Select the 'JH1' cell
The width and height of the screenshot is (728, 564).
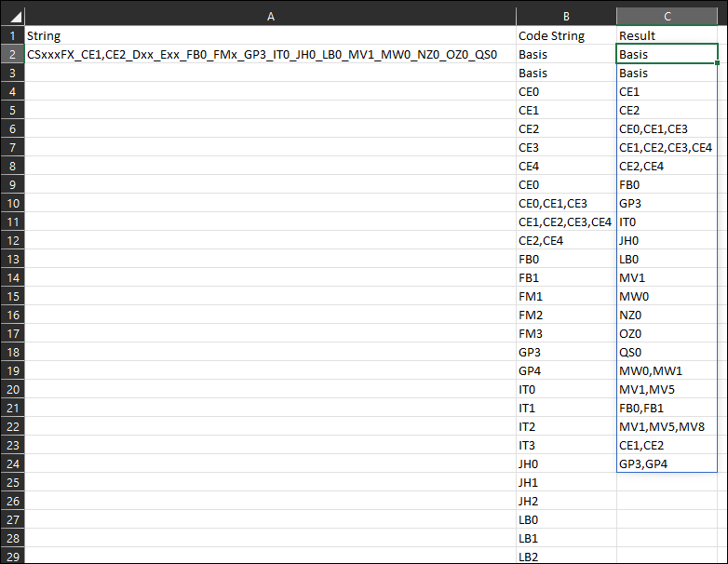(566, 482)
